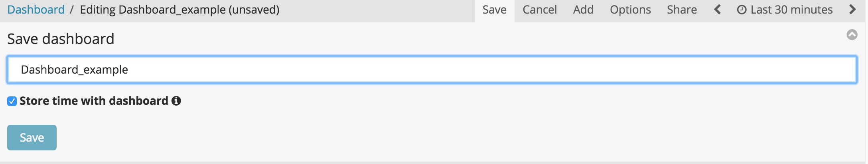Click the Store time with dashboard label
The width and height of the screenshot is (868, 164).
(x=94, y=101)
